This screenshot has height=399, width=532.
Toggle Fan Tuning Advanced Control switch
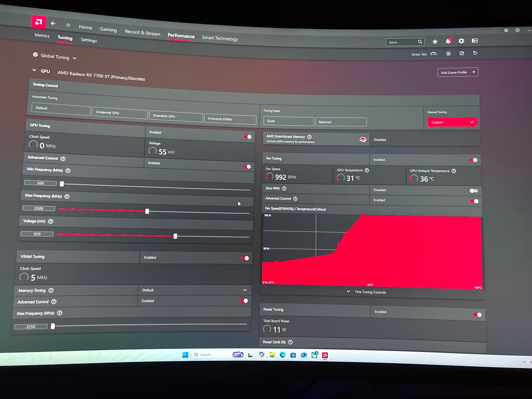[x=474, y=201]
